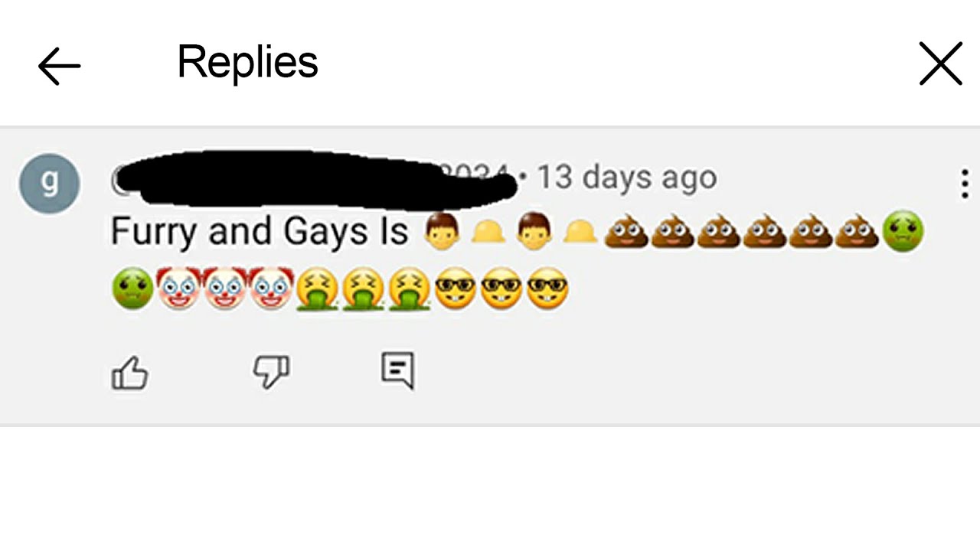
Task: Click the first brown-haired boy emoji
Action: click(442, 231)
